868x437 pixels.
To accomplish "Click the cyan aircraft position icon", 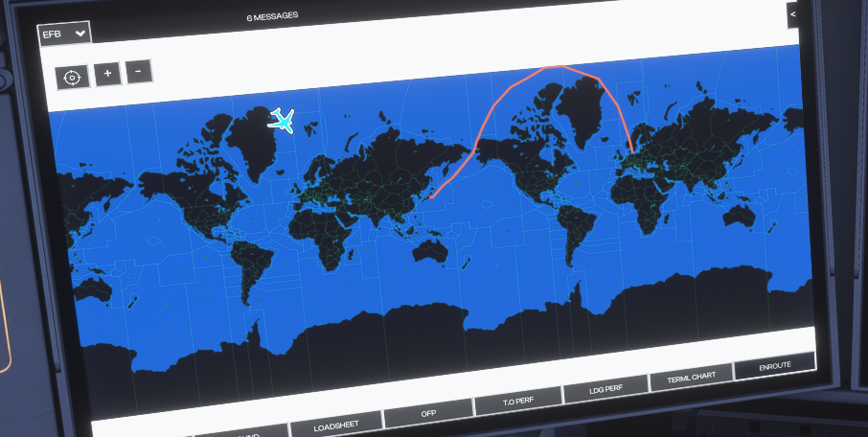I will click(283, 120).
